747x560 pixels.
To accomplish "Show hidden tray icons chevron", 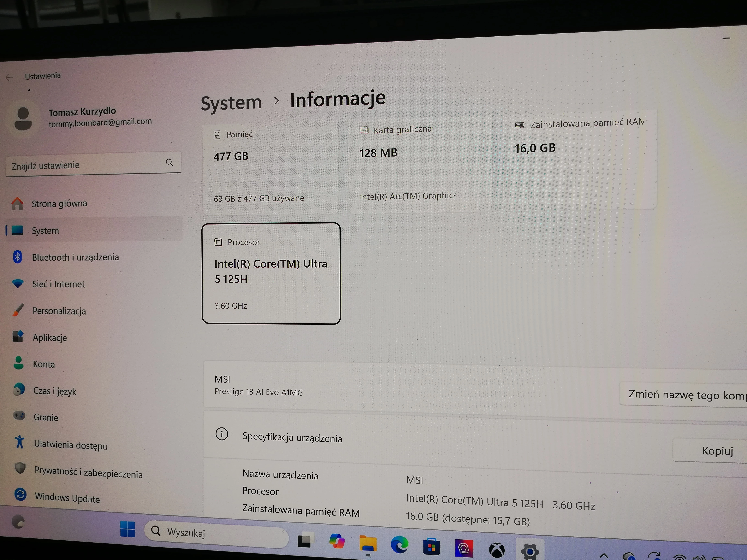I will pyautogui.click(x=604, y=556).
